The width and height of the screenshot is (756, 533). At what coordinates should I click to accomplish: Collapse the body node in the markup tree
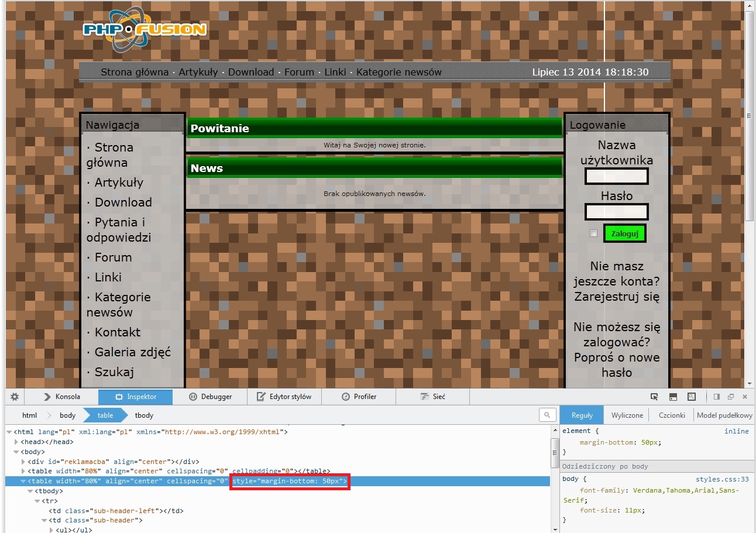(x=16, y=452)
